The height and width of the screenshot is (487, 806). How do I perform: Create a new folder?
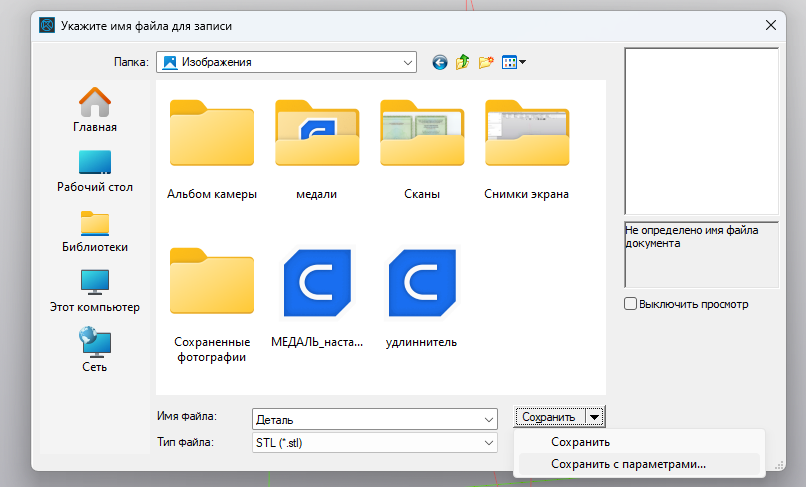(486, 62)
